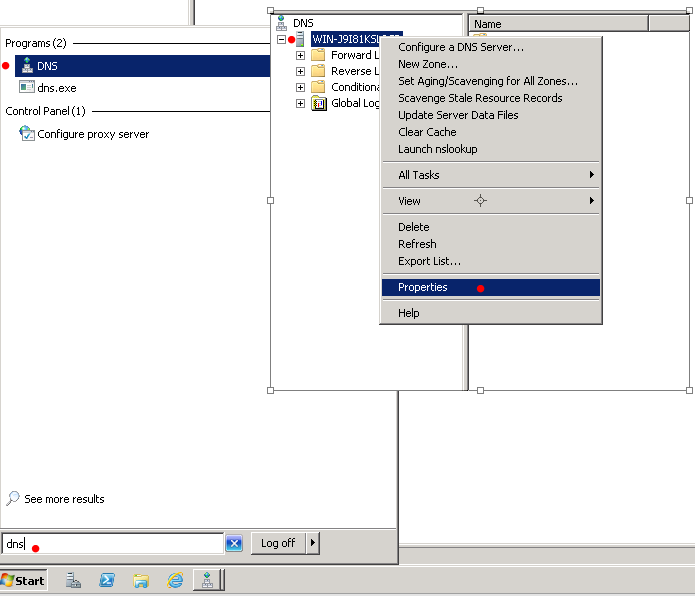Open Windows Explorer from the taskbar
Screen dimensions: 695x597
tap(141, 580)
